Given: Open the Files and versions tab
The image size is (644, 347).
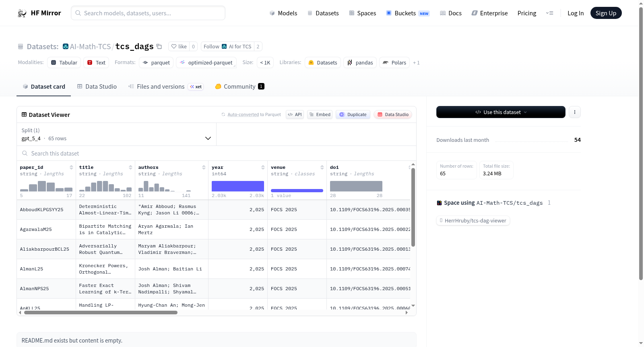Looking at the screenshot, I should click(x=166, y=87).
